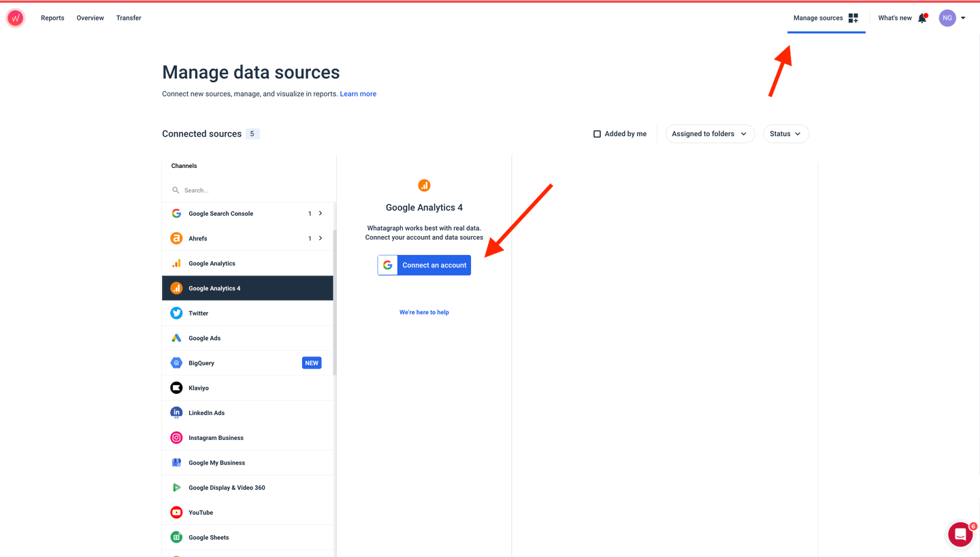Open the chat support widget icon
The width and height of the screenshot is (980, 557).
pos(960,535)
